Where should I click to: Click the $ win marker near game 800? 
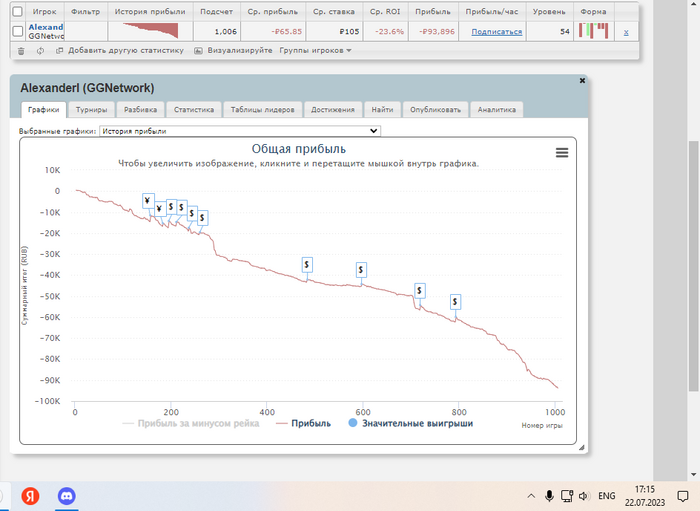coord(455,302)
